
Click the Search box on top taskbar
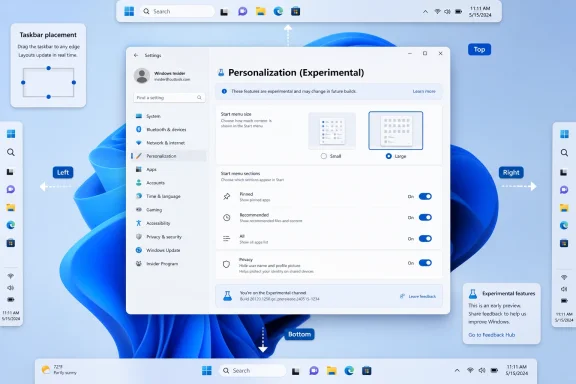click(177, 11)
